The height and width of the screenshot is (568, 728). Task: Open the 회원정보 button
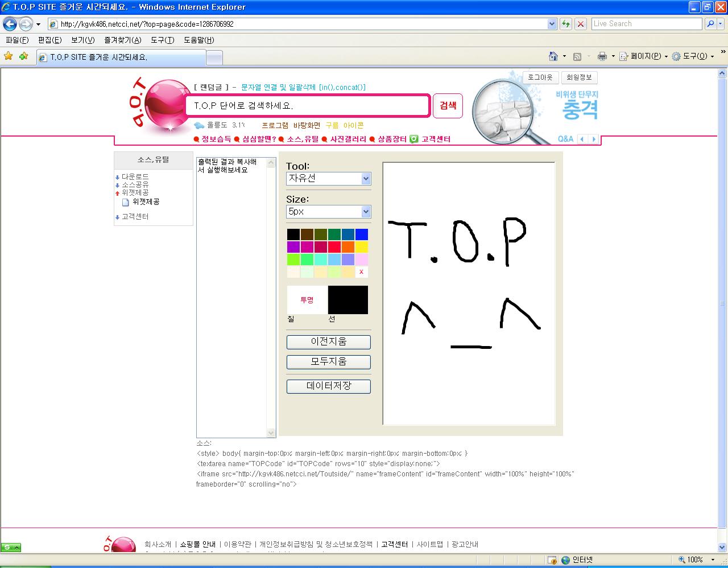(579, 77)
